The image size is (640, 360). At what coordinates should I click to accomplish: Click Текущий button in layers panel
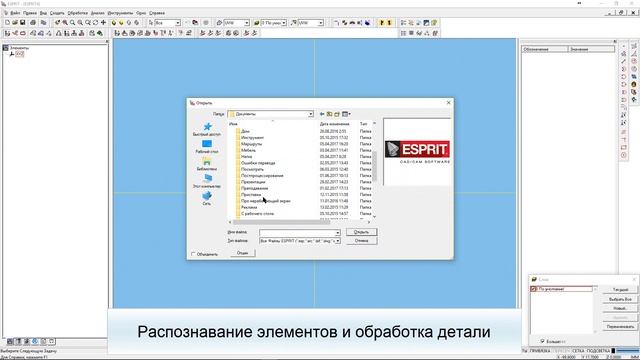(x=620, y=289)
